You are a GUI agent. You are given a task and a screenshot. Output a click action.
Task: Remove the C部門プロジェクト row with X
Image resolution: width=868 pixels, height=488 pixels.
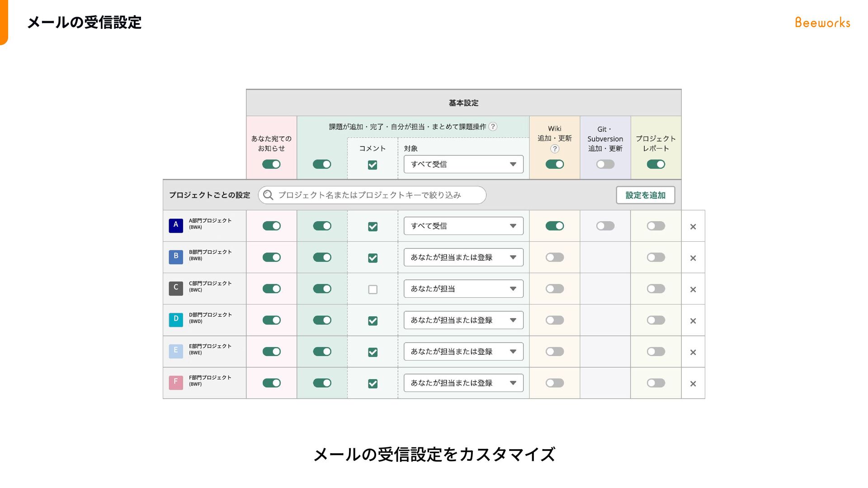[693, 289]
